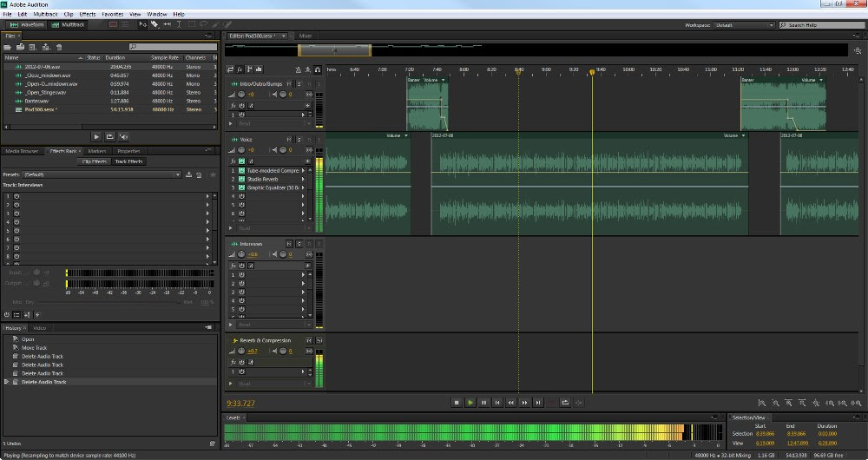
Task: Click the Fast Forward transport button
Action: tap(524, 402)
